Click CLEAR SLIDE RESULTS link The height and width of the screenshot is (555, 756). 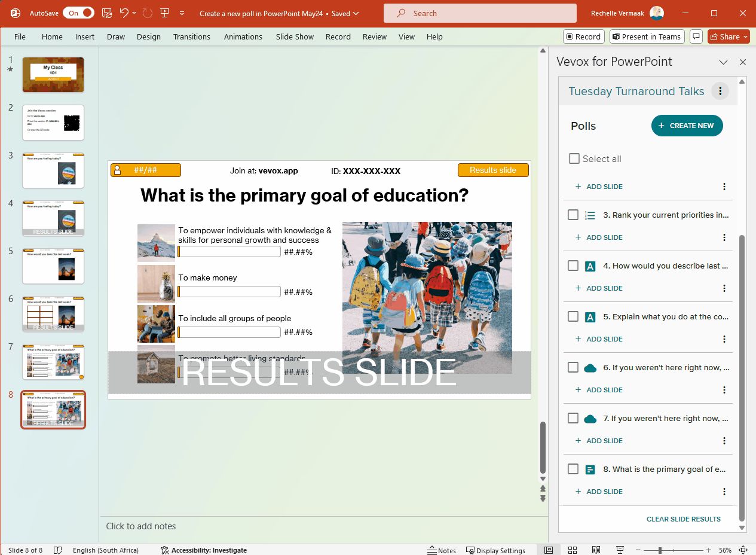[x=683, y=519]
